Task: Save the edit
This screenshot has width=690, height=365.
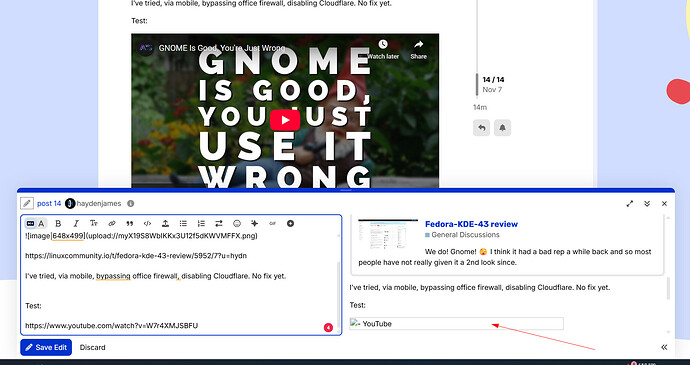Action: [x=46, y=347]
